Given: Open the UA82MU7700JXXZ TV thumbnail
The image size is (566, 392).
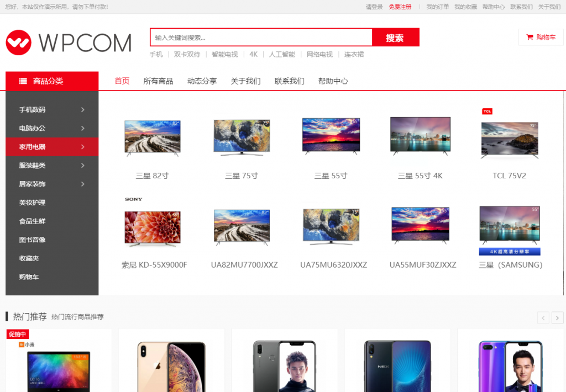Looking at the screenshot, I should tap(242, 227).
